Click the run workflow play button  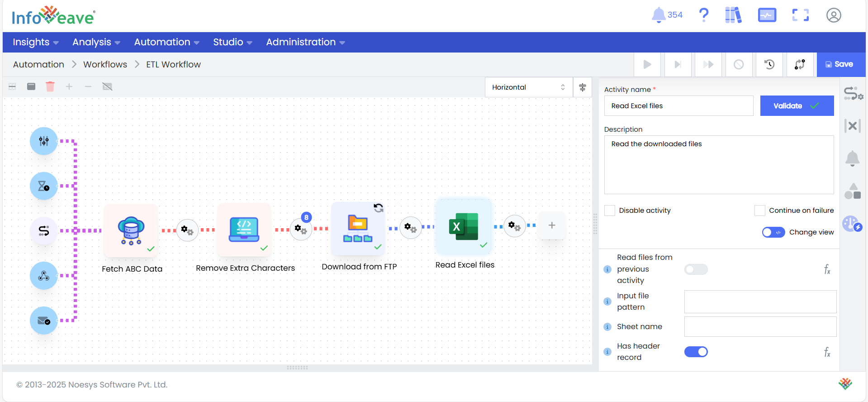(647, 65)
